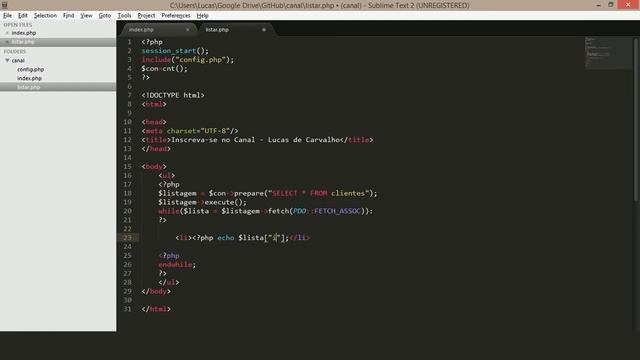Open config.php in the canal folder
Image resolution: width=640 pixels, height=360 pixels.
tap(30, 69)
